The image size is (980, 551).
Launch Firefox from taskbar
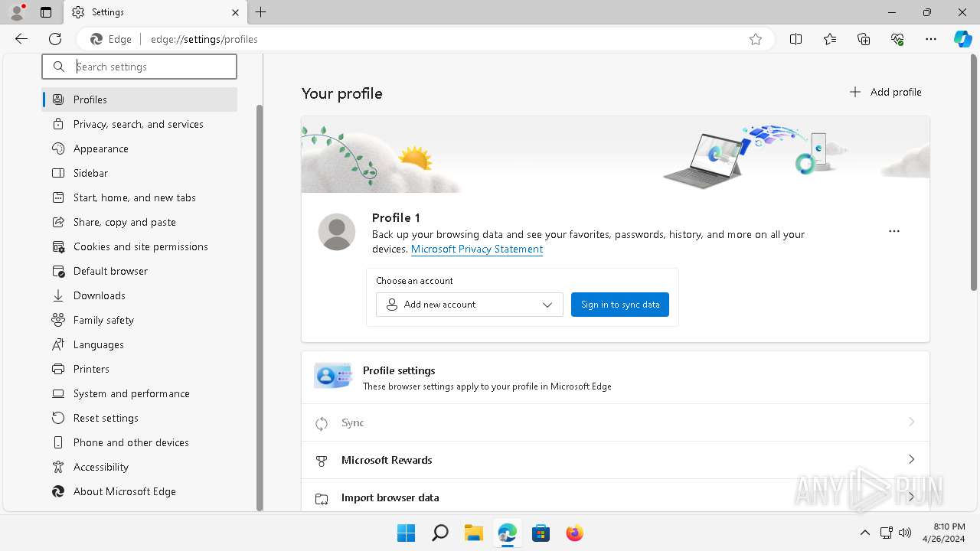click(574, 533)
